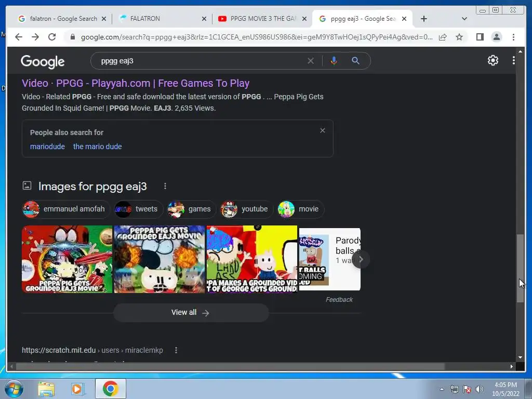Filter images by emmanuel amofah chip
This screenshot has width=532, height=399.
(x=65, y=209)
